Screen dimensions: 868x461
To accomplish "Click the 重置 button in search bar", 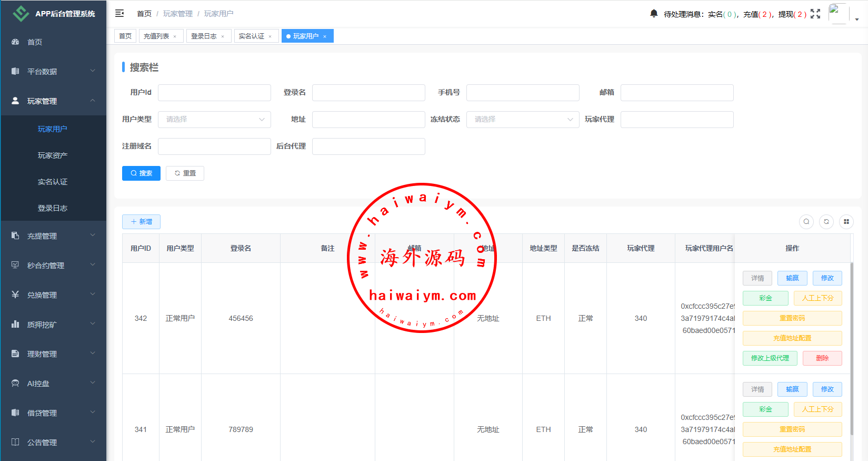I will click(185, 173).
